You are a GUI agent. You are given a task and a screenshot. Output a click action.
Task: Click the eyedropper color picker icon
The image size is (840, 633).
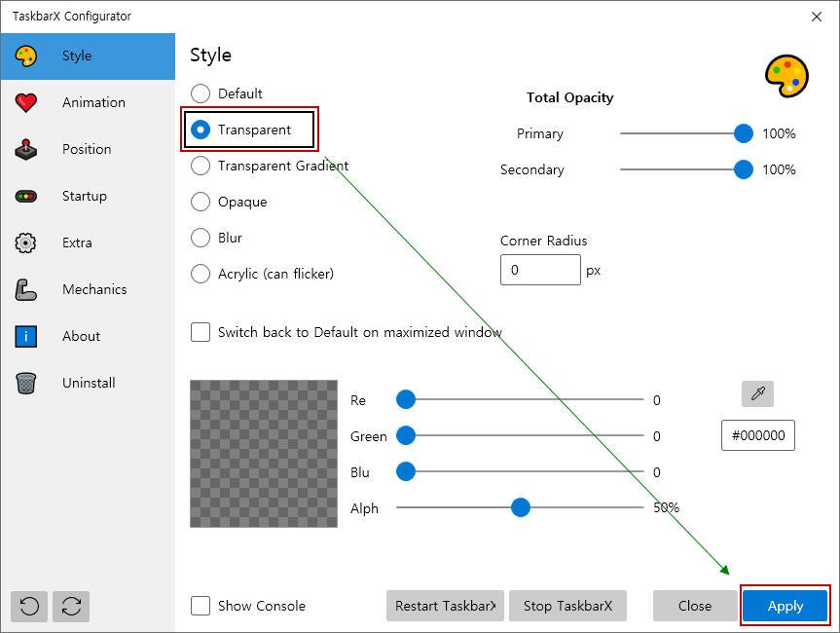coord(757,394)
